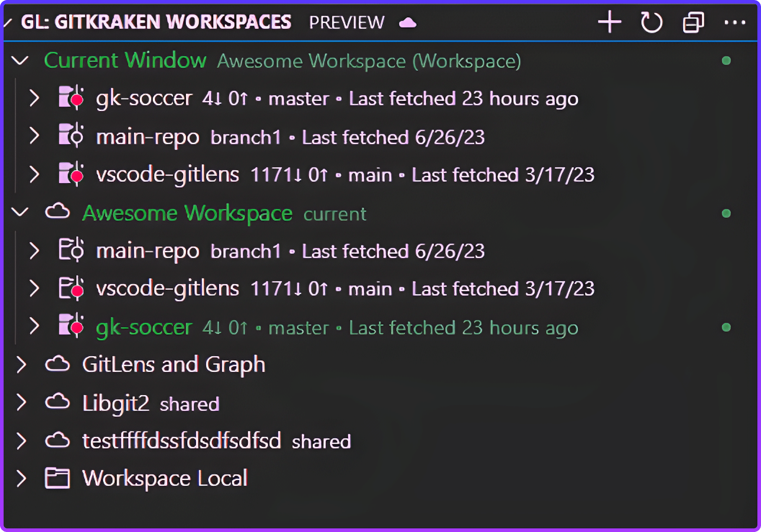
Task: Click green dot on Awesome Workspace row
Action: click(726, 213)
